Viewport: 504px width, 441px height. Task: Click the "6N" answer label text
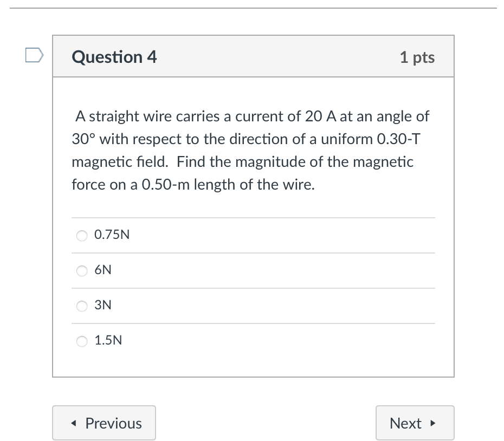(103, 270)
